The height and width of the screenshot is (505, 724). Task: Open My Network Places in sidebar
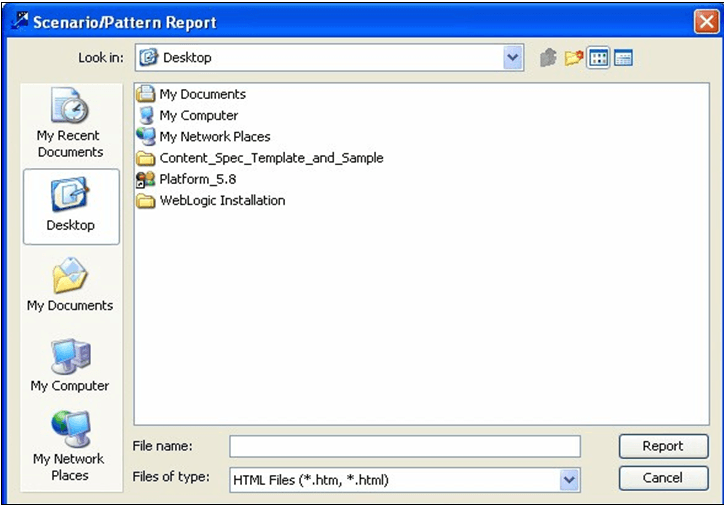pyautogui.click(x=69, y=446)
